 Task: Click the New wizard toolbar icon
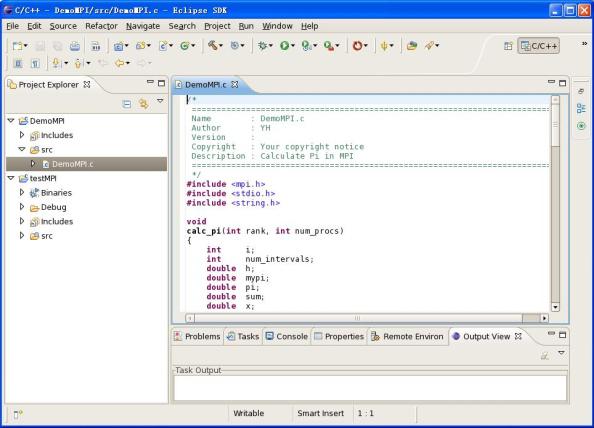coord(17,46)
